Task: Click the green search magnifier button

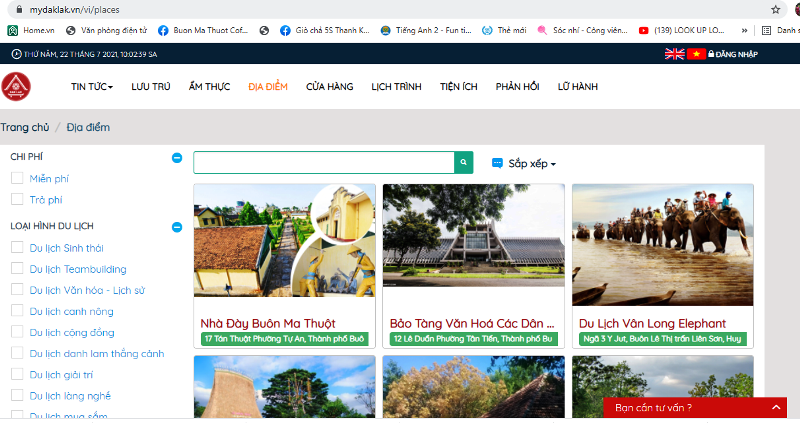Action: 464,162
